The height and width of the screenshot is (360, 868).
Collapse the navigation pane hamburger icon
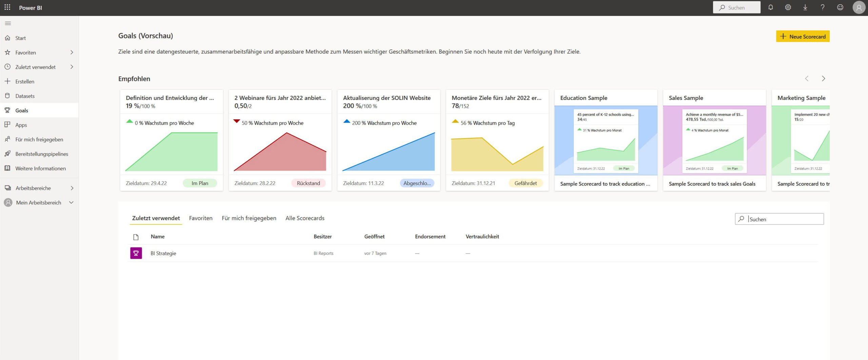tap(8, 23)
